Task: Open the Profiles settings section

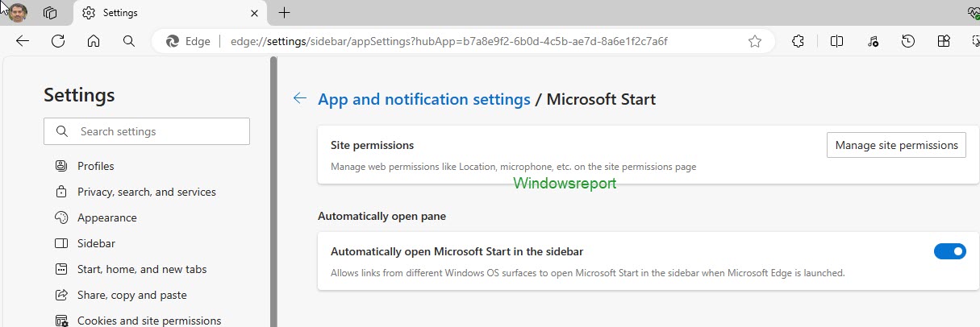Action: pyautogui.click(x=95, y=166)
